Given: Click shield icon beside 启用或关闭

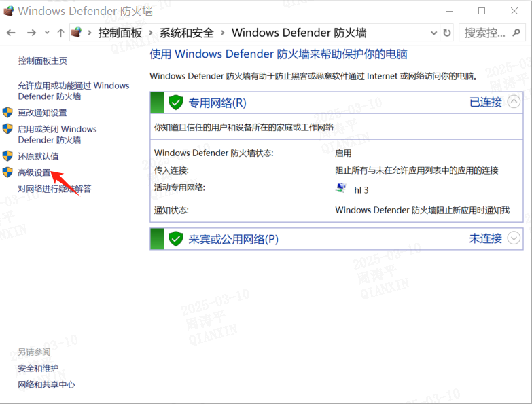Looking at the screenshot, I should coord(7,129).
